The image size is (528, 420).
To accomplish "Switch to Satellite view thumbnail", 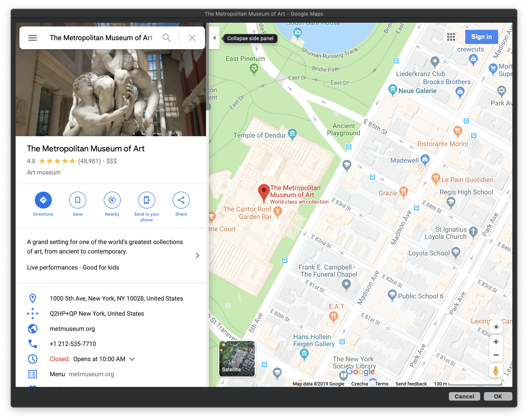I will [x=237, y=358].
